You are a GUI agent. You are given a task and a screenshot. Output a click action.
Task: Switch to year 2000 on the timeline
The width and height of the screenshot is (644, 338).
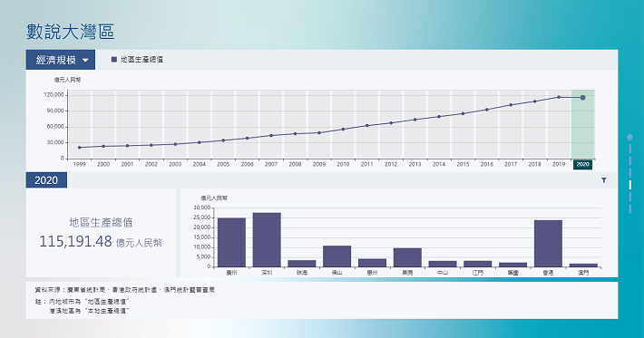pyautogui.click(x=103, y=165)
